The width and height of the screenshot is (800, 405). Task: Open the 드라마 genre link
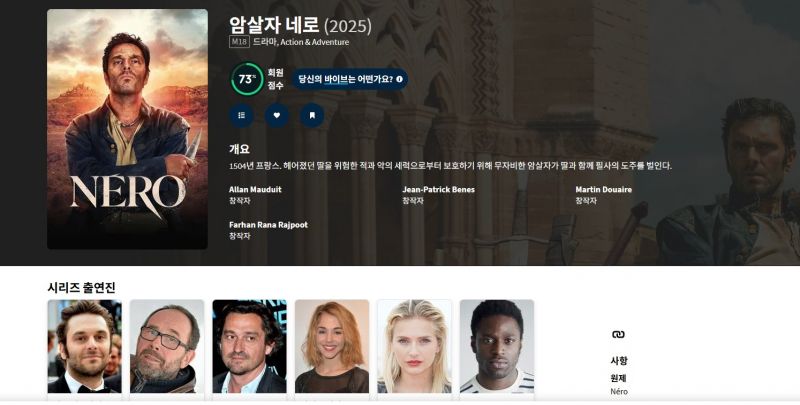point(264,43)
